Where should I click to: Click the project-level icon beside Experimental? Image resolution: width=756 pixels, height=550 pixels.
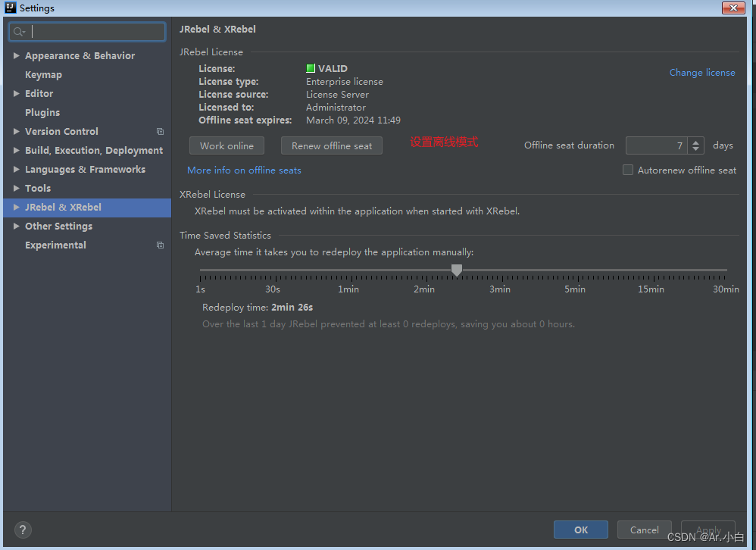160,245
